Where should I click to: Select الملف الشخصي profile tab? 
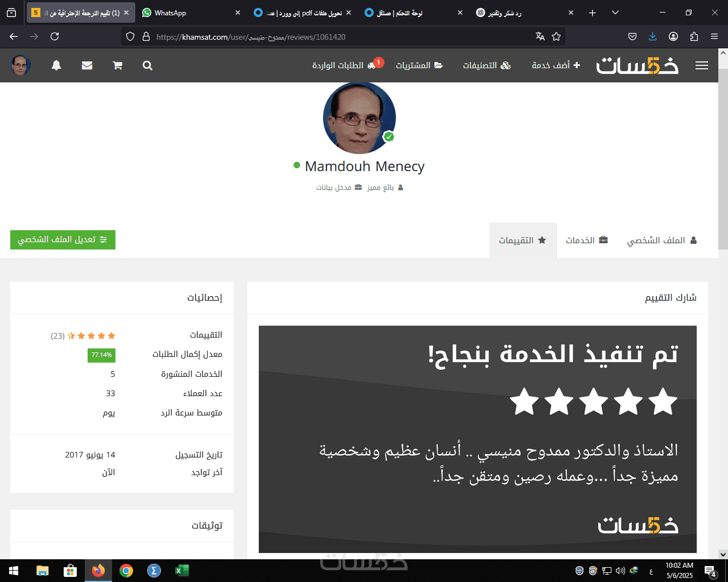(662, 240)
